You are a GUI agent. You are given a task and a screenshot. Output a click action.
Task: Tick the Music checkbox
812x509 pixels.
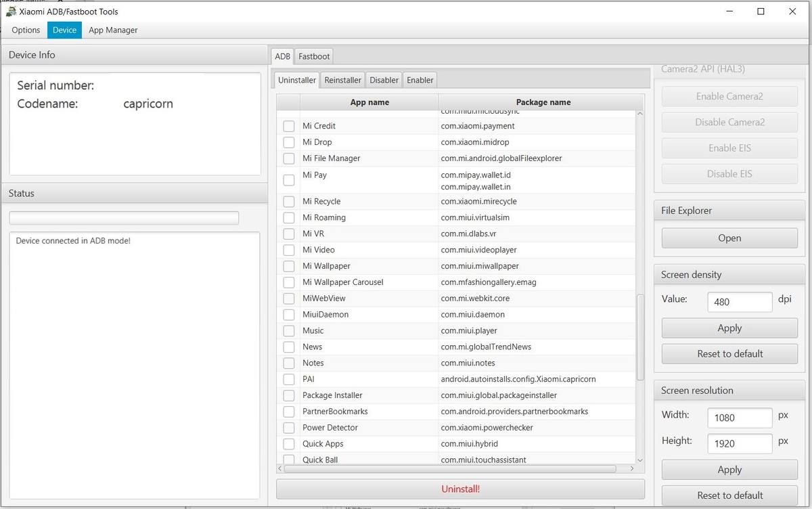tap(289, 331)
